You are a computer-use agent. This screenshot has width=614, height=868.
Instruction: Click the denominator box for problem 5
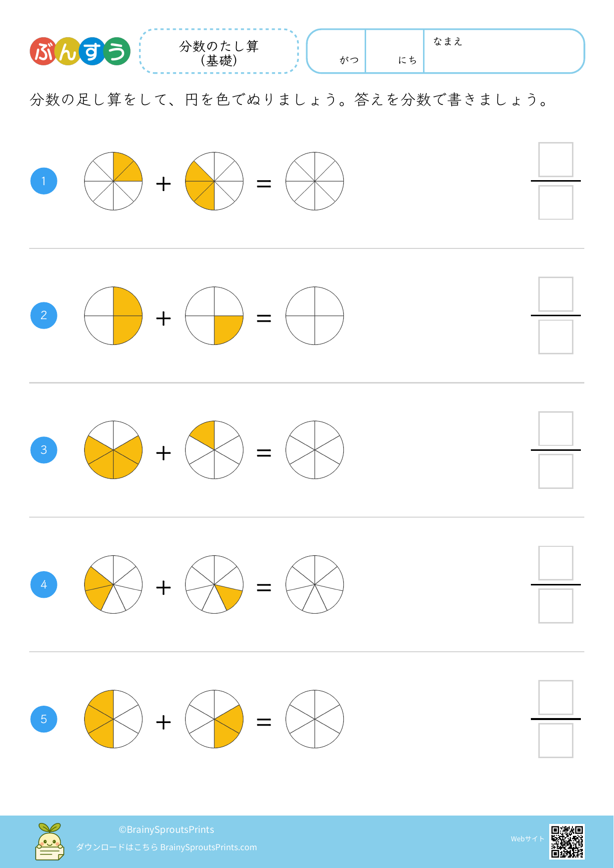point(556,740)
